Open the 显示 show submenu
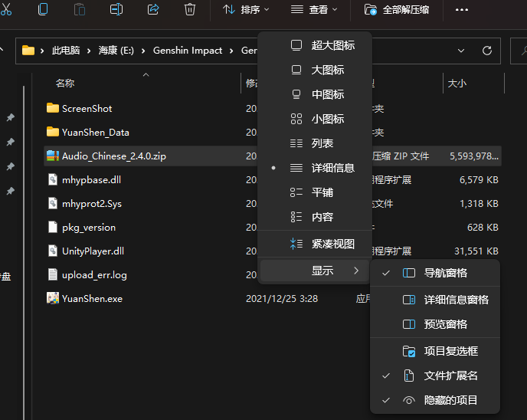 coord(315,271)
